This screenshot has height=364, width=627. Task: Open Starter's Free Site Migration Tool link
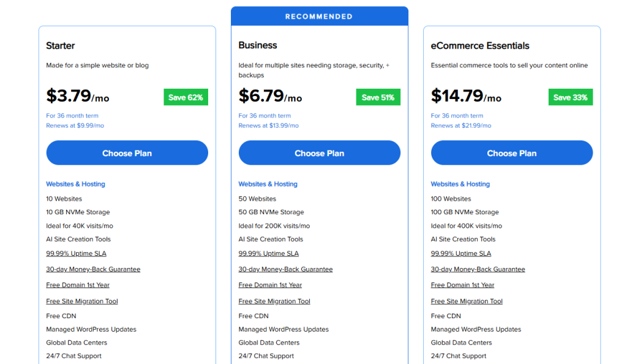pos(81,301)
